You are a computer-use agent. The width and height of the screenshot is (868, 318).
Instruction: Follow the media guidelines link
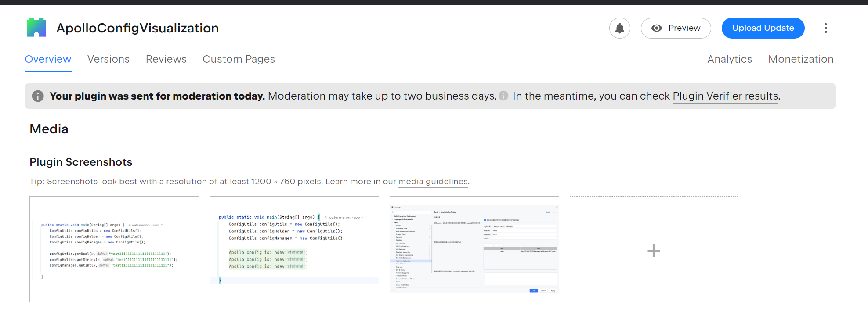click(x=433, y=182)
